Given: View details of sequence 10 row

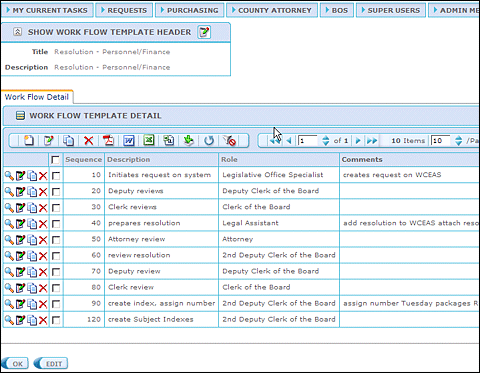Looking at the screenshot, I should pos(9,175).
